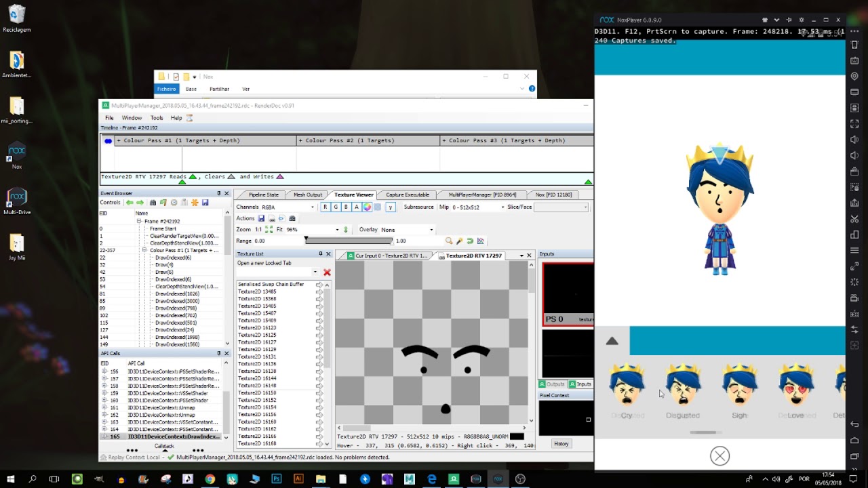Click the wand auto-fit range icon
Screen dimensions: 868x488
click(x=459, y=241)
